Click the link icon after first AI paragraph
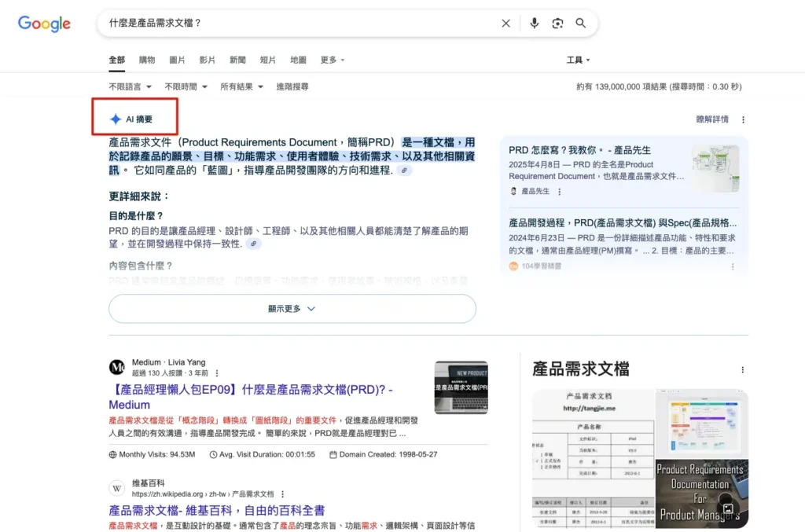This screenshot has width=805, height=532. [x=405, y=171]
